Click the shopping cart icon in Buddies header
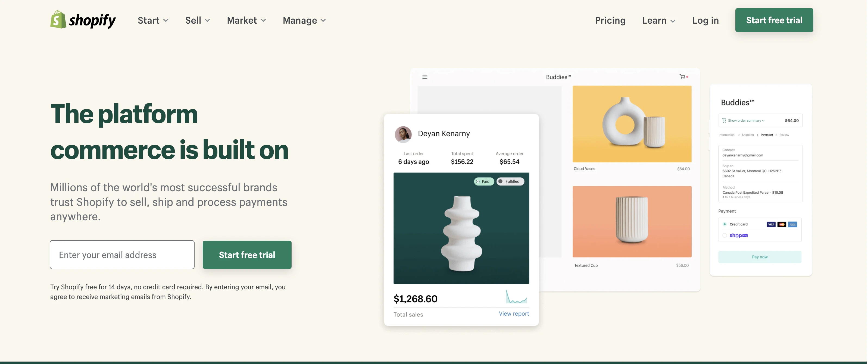The image size is (868, 364). [x=682, y=77]
